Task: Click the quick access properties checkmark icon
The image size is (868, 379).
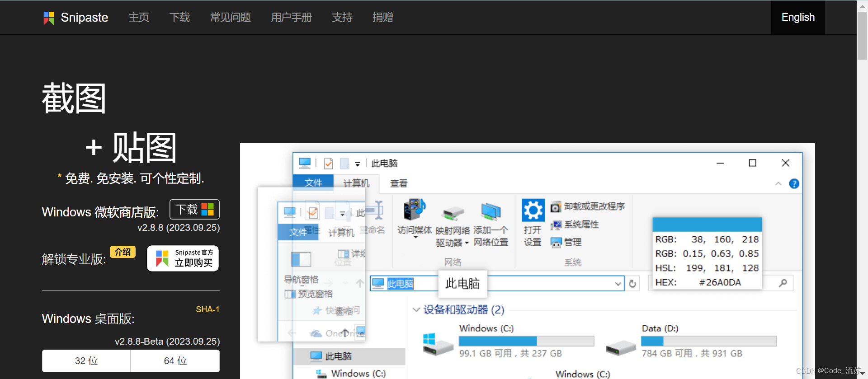Action: click(328, 163)
